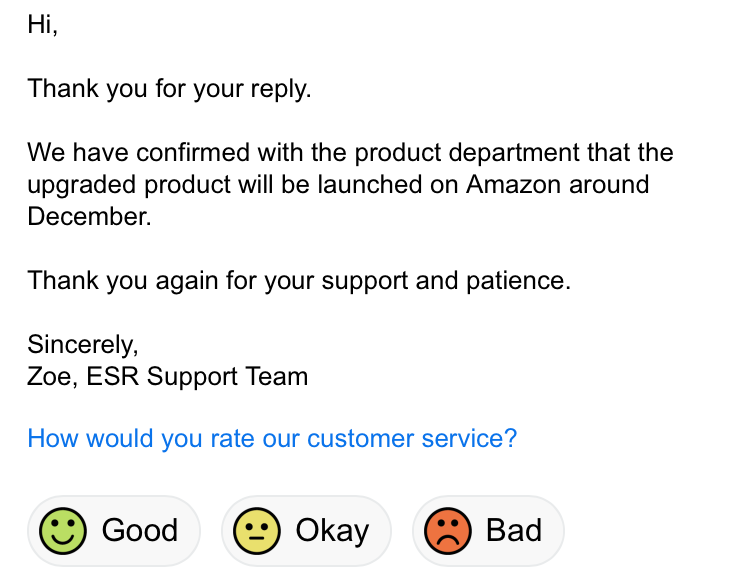729x577 pixels.
Task: Select the Bad rating label
Action: (x=514, y=531)
